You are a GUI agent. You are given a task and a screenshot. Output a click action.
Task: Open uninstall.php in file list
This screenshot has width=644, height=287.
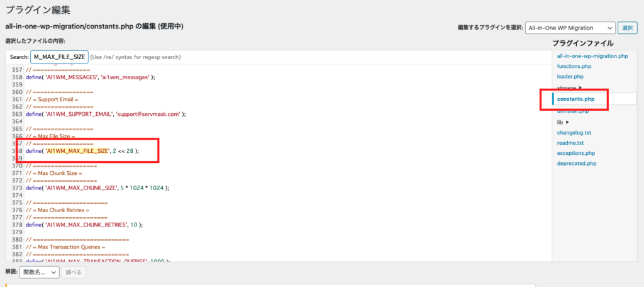point(573,111)
